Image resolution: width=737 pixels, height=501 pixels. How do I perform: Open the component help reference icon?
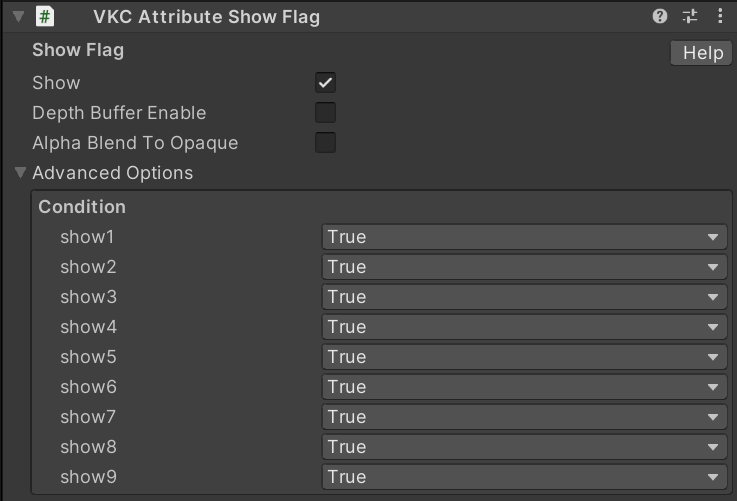(x=660, y=16)
